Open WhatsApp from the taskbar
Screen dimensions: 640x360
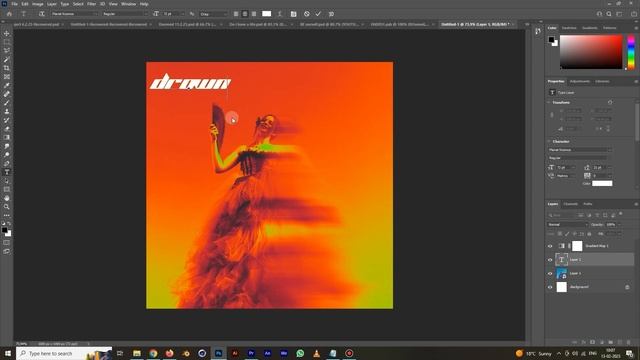point(300,353)
